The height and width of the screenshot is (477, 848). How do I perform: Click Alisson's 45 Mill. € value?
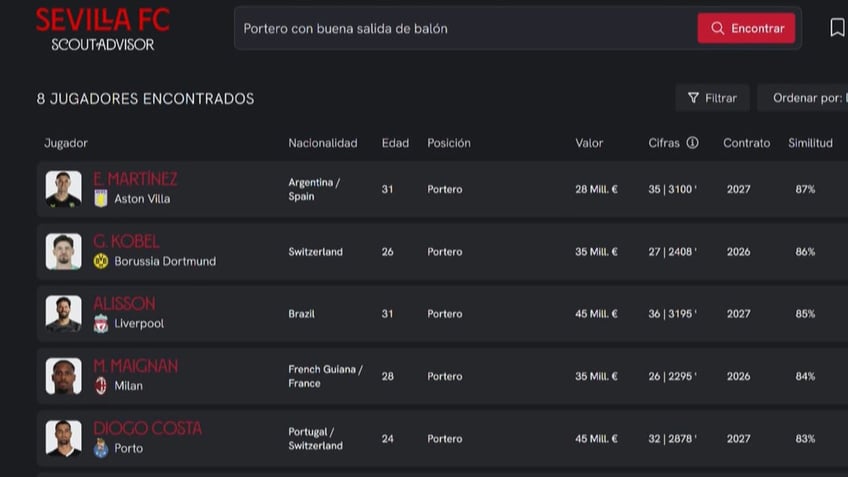[597, 314]
